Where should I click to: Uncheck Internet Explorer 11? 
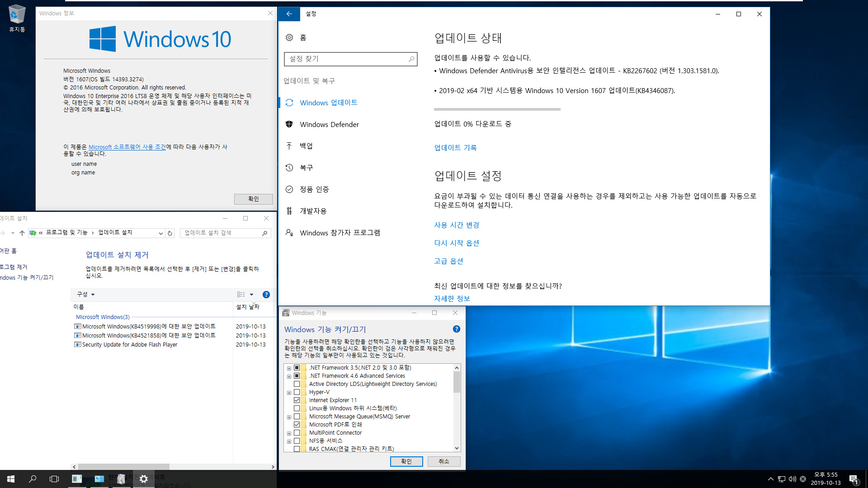[x=297, y=400]
